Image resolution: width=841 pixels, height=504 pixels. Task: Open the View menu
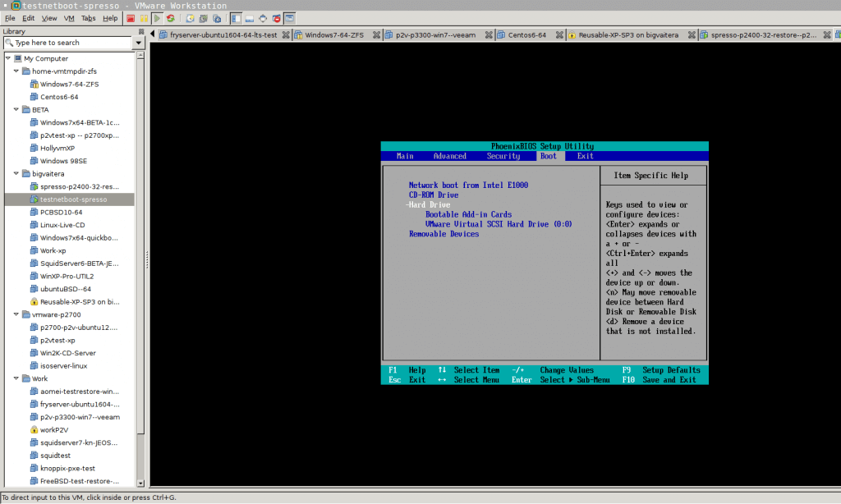[49, 18]
